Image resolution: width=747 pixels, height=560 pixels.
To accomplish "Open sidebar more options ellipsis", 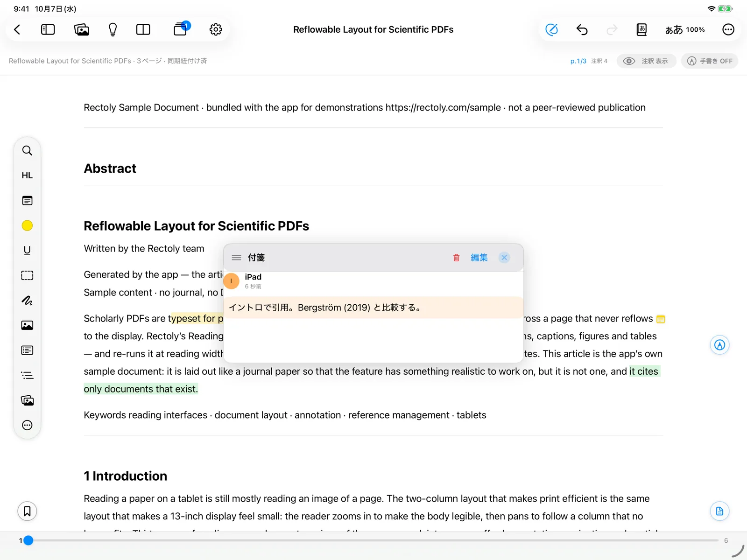I will [x=27, y=425].
